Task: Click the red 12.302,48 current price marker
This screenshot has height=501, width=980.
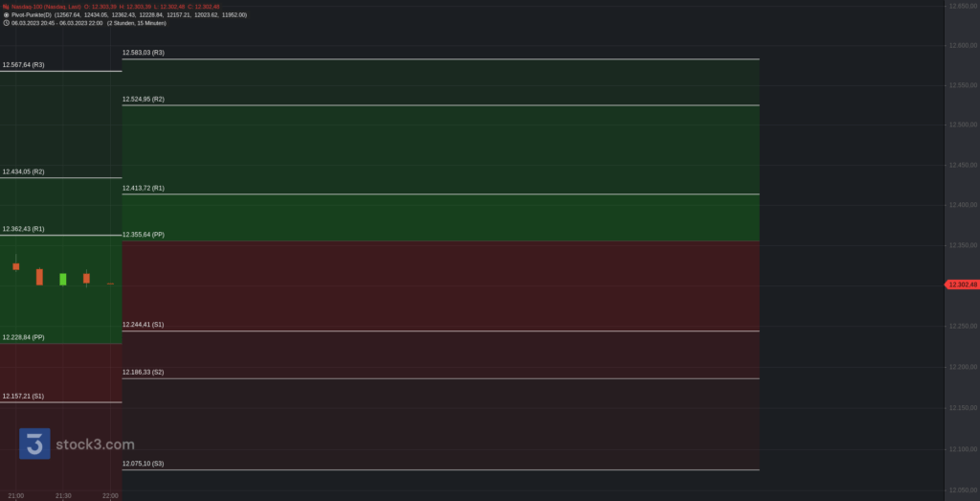Action: 962,285
